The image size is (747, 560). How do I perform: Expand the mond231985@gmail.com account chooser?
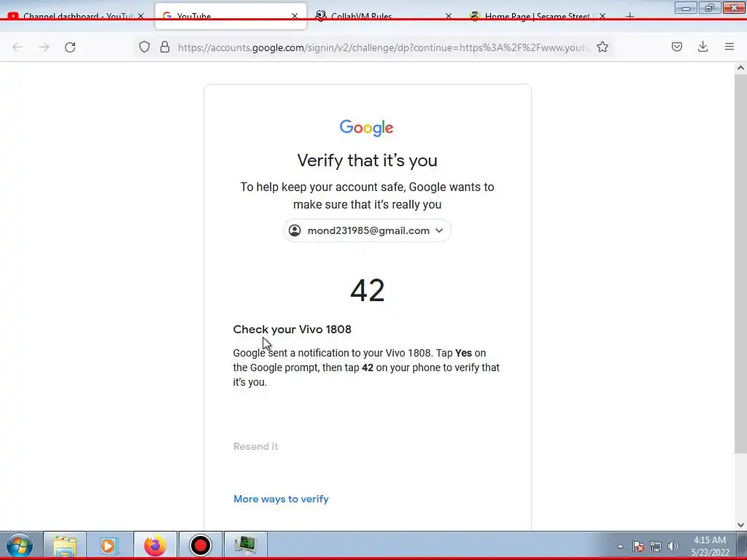367,230
